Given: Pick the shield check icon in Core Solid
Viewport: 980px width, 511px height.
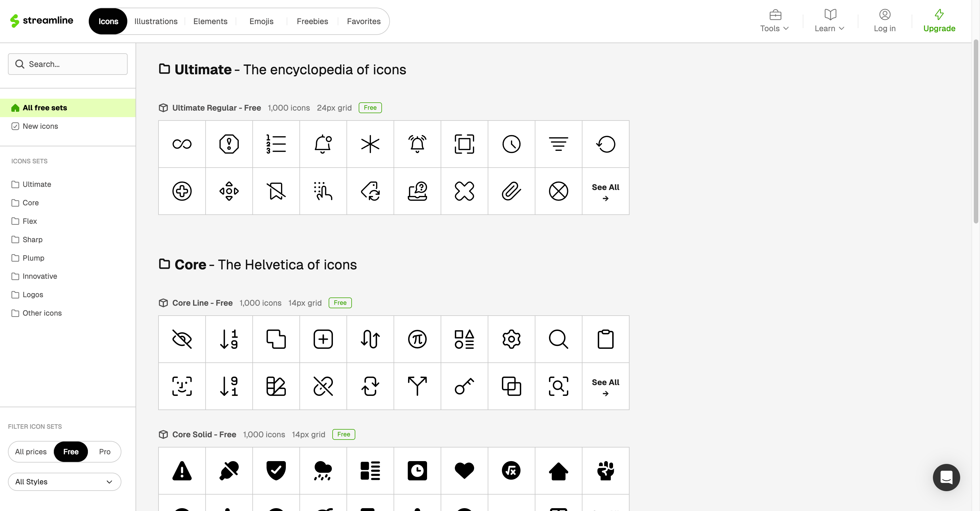Looking at the screenshot, I should tap(276, 471).
